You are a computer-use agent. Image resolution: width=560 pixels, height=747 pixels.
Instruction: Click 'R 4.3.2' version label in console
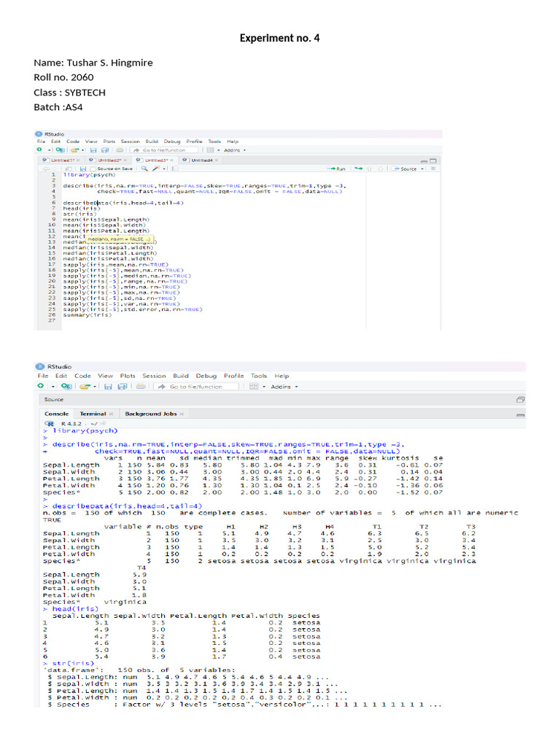point(71,424)
